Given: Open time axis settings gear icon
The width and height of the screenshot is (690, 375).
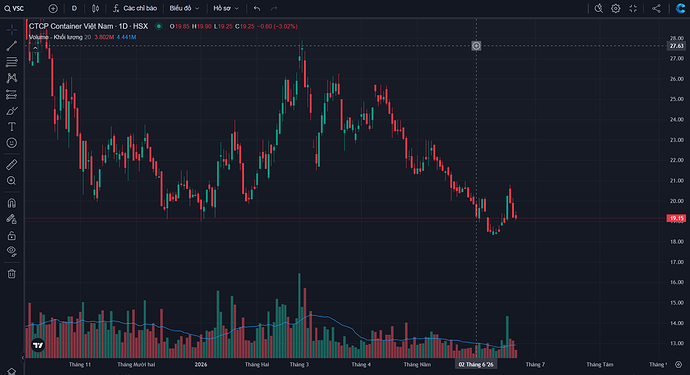Looking at the screenshot, I should click(679, 364).
